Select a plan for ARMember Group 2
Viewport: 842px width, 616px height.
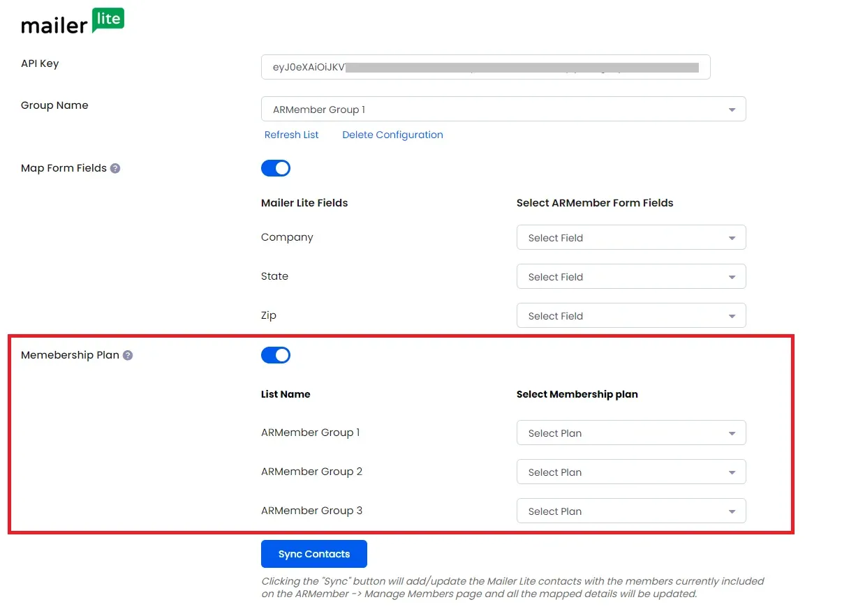click(x=631, y=472)
